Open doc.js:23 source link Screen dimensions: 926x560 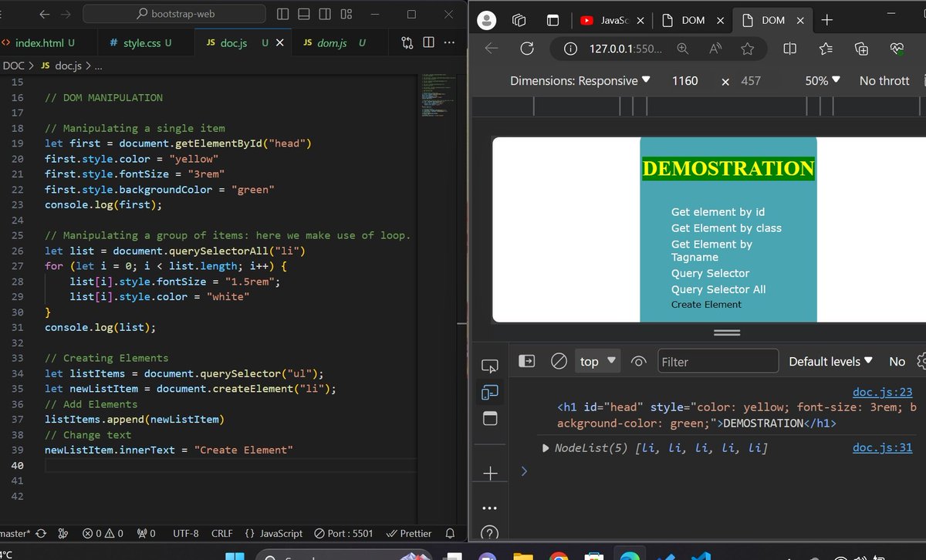point(882,393)
